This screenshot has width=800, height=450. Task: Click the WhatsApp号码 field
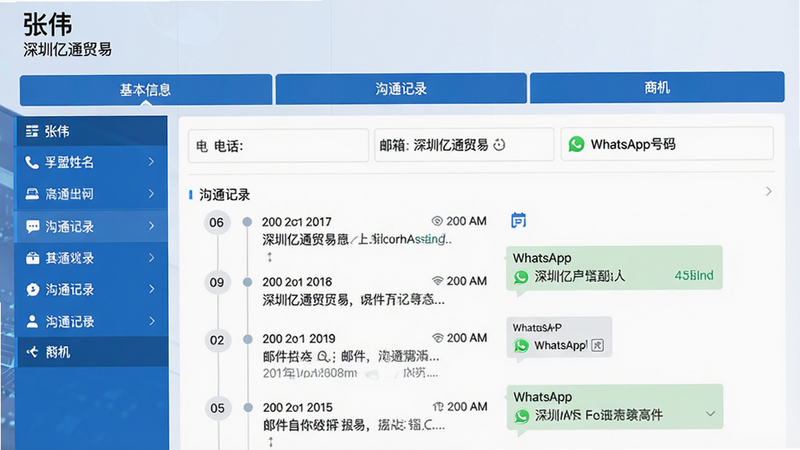[667, 144]
